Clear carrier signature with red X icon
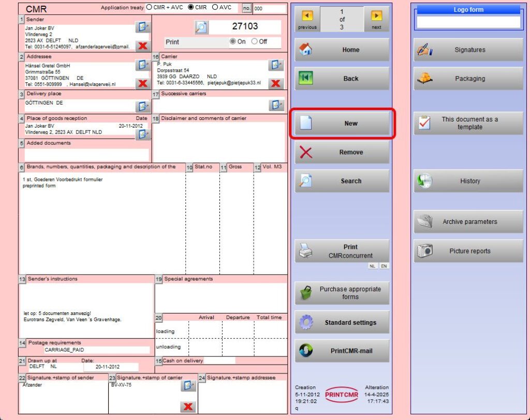The height and width of the screenshot is (420, 530). pyautogui.click(x=188, y=407)
